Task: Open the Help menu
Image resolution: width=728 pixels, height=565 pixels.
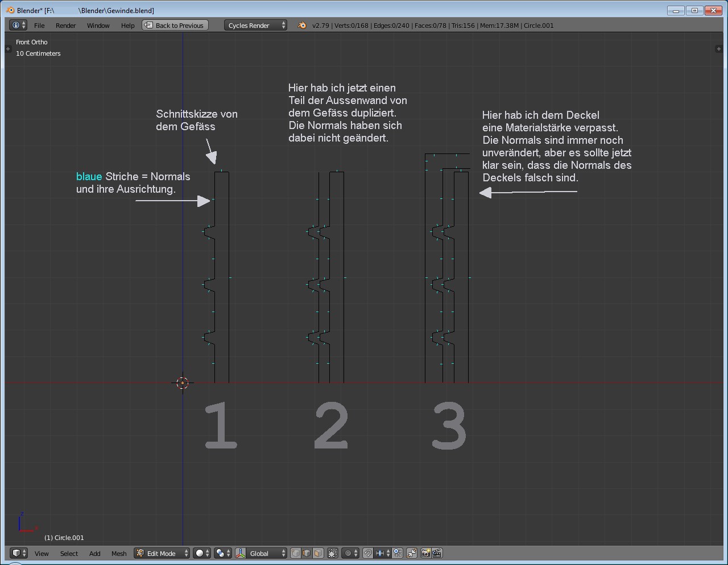Action: 128,25
